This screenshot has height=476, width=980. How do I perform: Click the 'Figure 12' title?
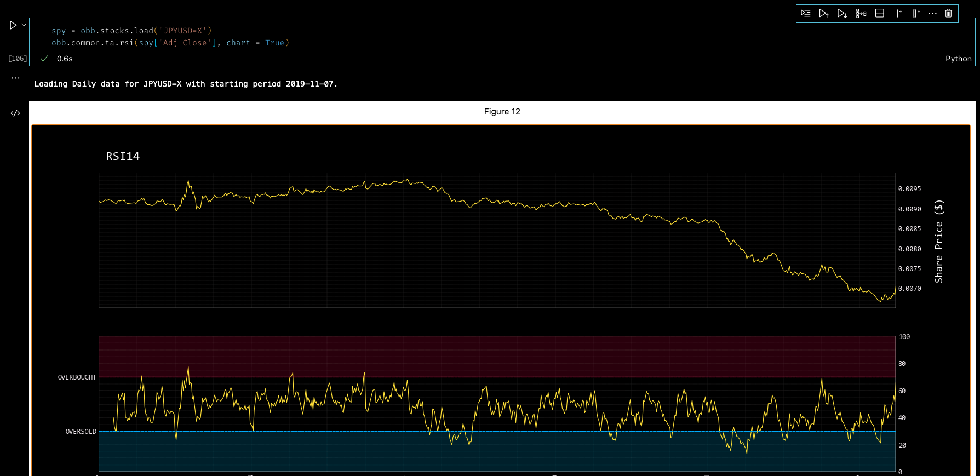click(502, 112)
